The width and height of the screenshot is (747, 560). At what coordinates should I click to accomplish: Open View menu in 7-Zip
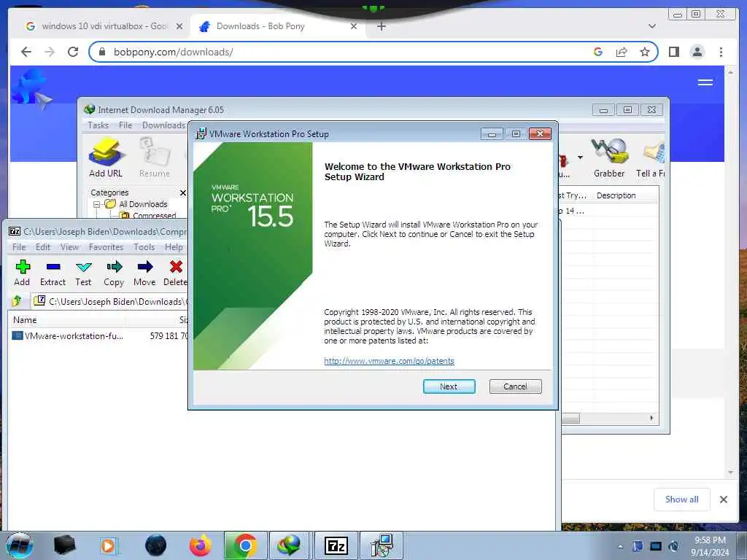coord(69,246)
